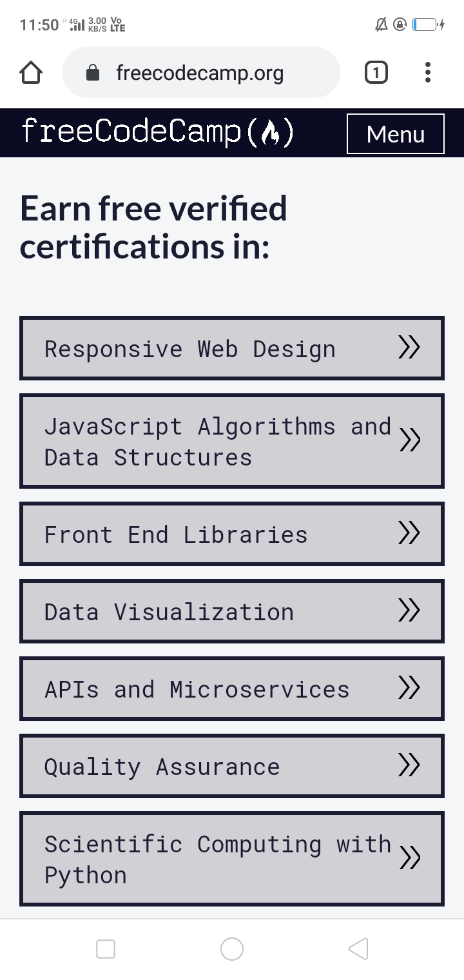Screen dimensions: 464x980
Task: Tap the square recent-apps navigation icon
Action: point(105,949)
